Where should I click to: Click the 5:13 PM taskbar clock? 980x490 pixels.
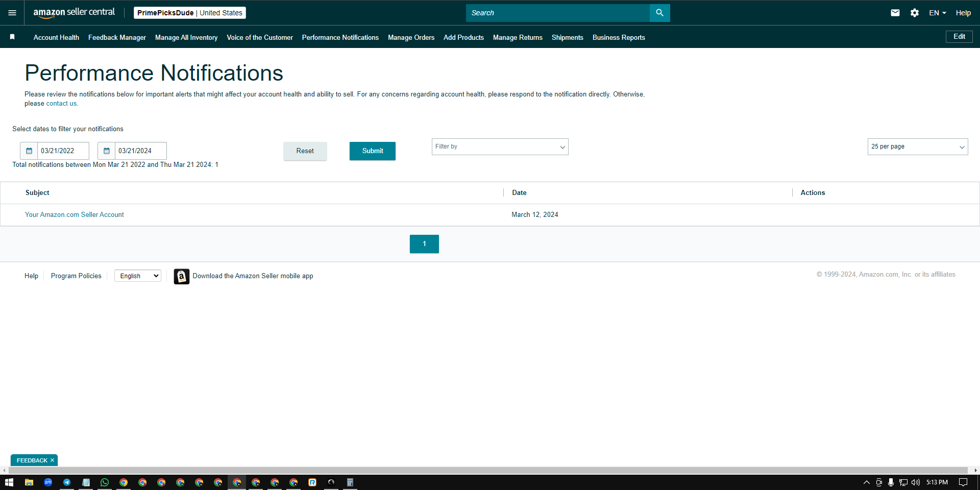tap(937, 482)
